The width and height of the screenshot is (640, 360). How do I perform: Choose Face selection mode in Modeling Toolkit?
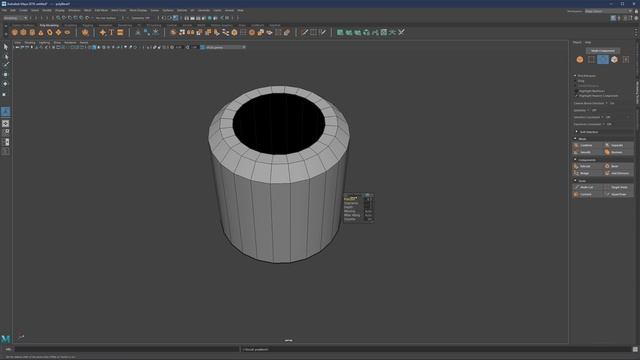[x=614, y=60]
